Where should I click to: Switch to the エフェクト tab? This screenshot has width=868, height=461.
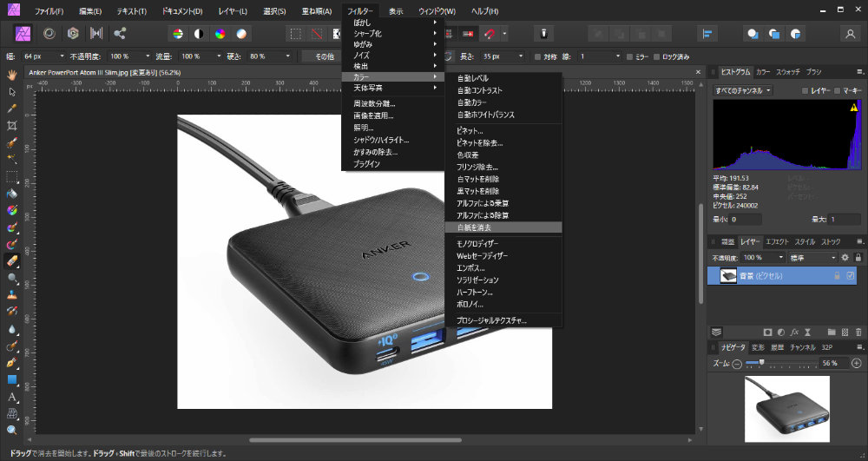coord(777,242)
